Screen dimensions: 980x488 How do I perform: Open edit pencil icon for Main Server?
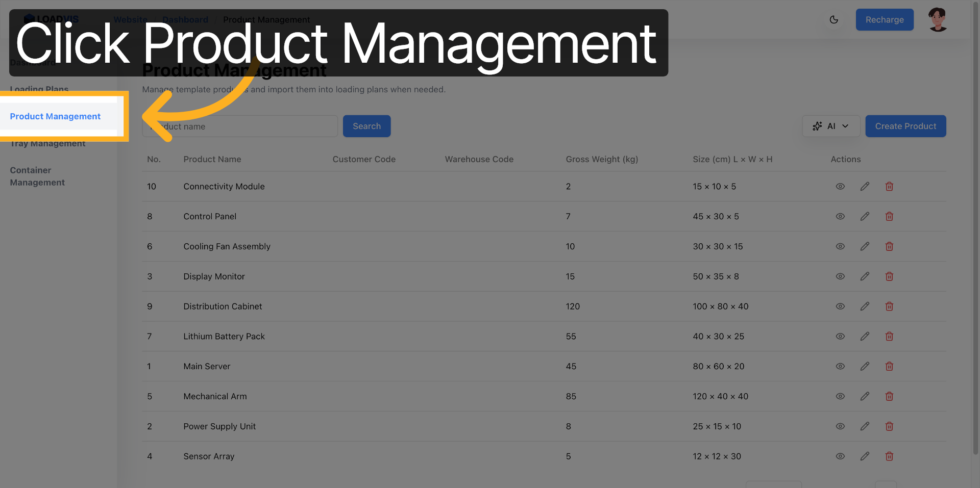point(865,366)
